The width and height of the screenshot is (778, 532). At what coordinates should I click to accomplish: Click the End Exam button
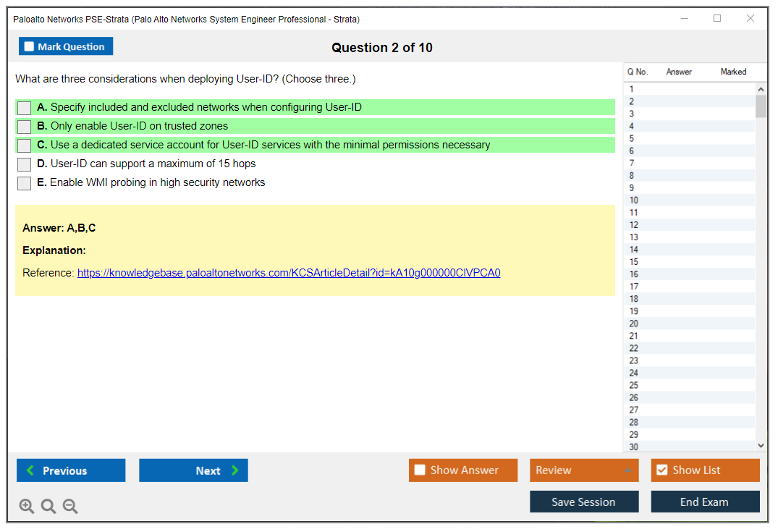[704, 502]
